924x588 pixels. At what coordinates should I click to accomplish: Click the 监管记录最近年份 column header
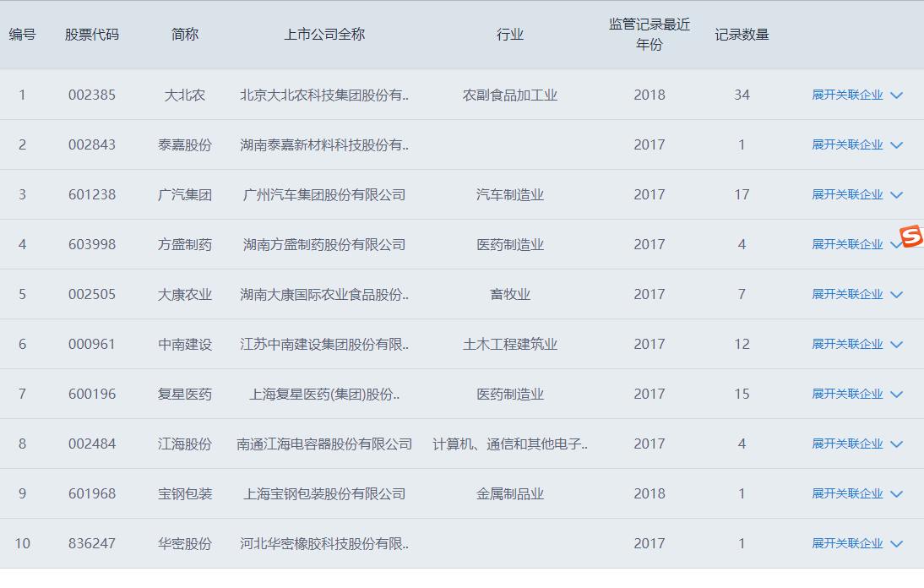tap(650, 34)
